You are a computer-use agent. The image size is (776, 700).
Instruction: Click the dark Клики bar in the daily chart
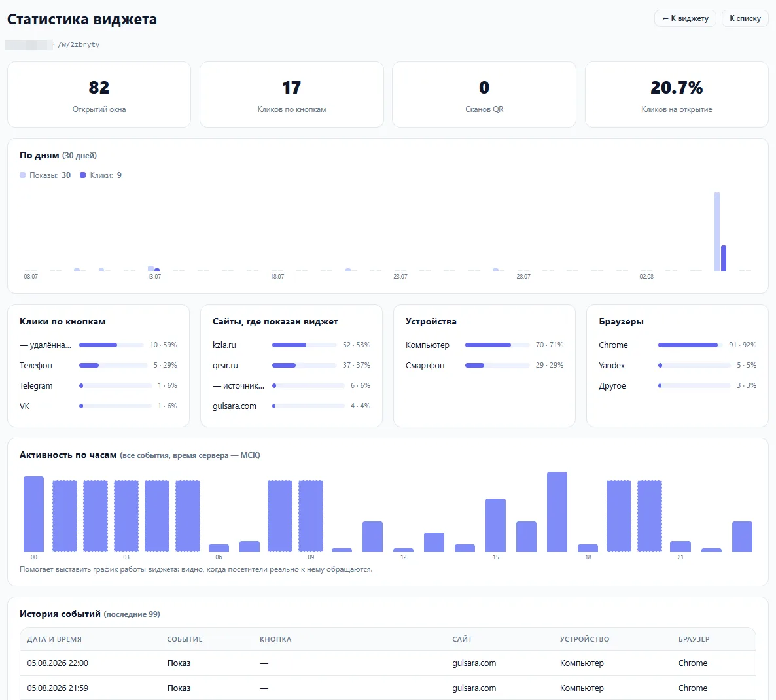(x=724, y=258)
